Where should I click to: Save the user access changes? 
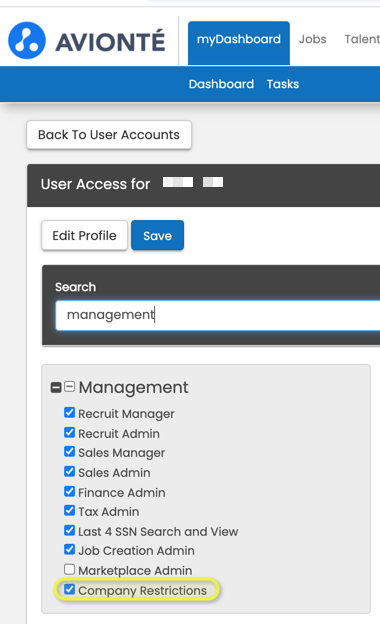158,236
